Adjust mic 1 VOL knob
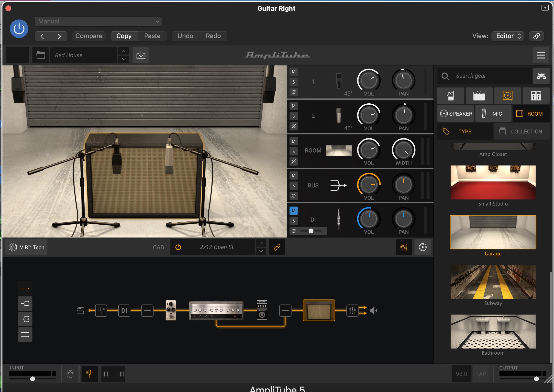 coord(369,80)
